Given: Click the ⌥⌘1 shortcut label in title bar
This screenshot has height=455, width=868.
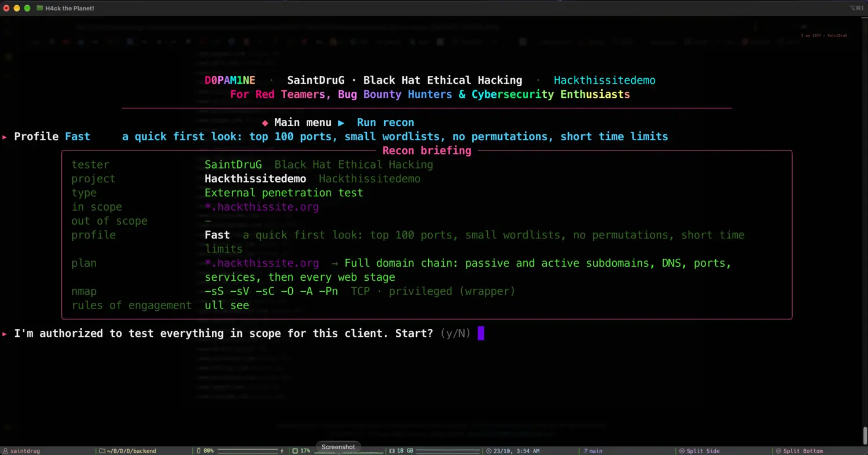Looking at the screenshot, I should coord(856,8).
